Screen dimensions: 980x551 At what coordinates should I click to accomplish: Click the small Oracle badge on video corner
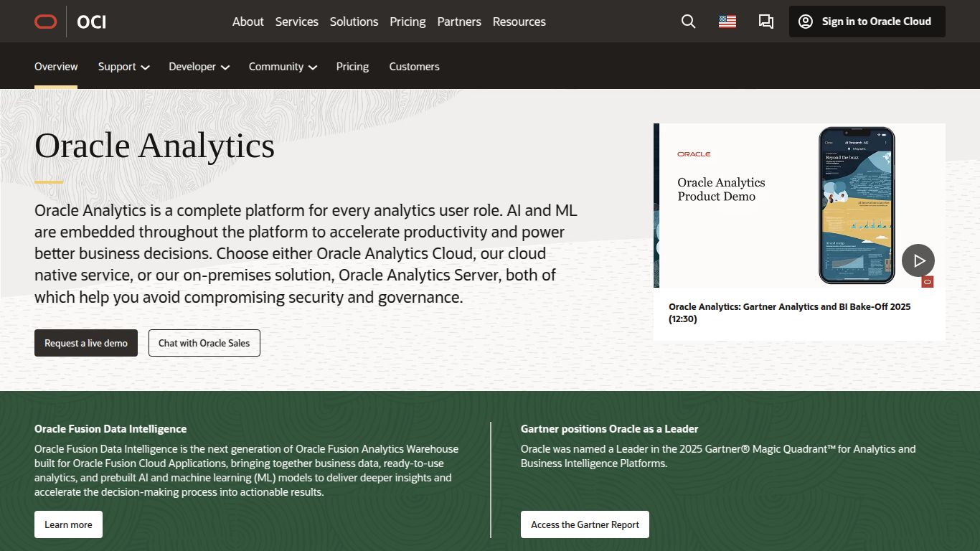[x=926, y=282]
